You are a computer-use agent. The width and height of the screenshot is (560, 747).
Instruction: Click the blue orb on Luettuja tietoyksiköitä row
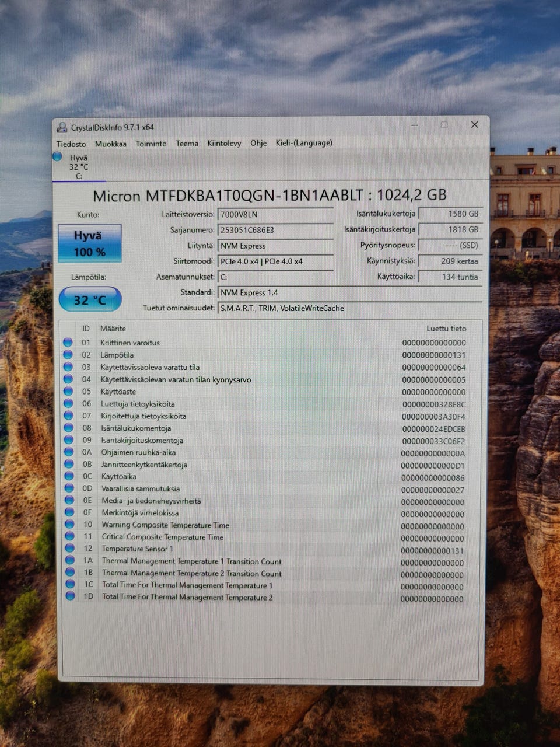(x=68, y=404)
